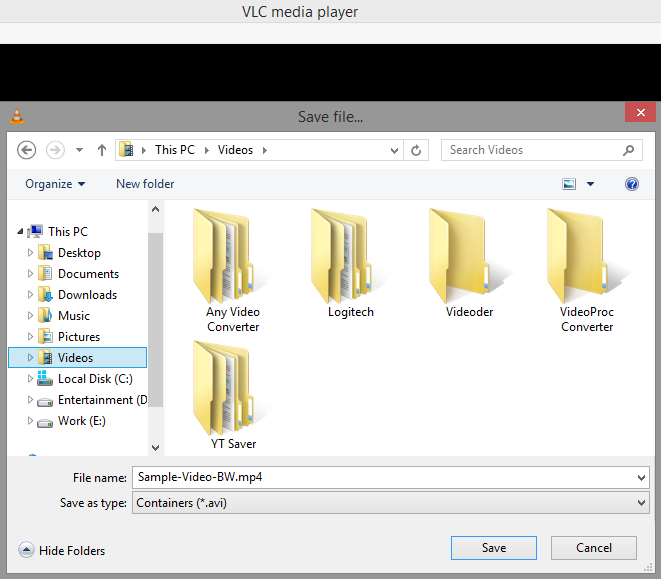Open the Help question mark icon
Screen dimensions: 661x579
coord(631,184)
